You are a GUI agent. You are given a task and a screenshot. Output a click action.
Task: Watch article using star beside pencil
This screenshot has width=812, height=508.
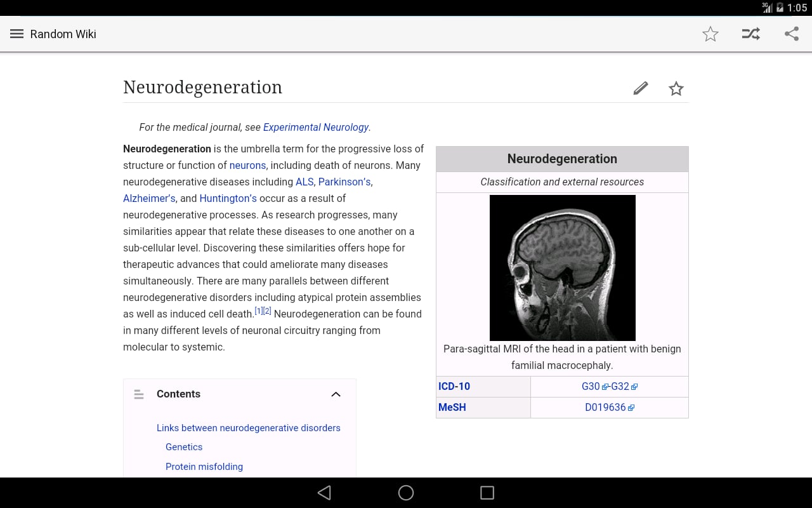pyautogui.click(x=676, y=88)
